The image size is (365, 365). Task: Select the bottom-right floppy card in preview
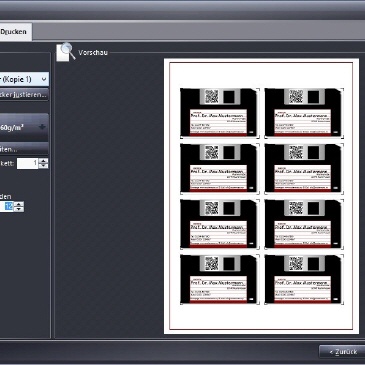tap(304, 279)
